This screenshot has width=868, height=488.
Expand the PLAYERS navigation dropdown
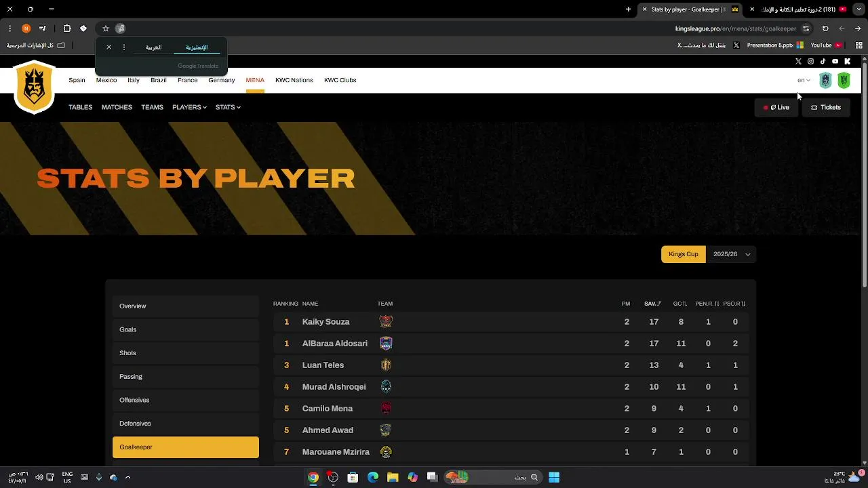[x=189, y=107]
